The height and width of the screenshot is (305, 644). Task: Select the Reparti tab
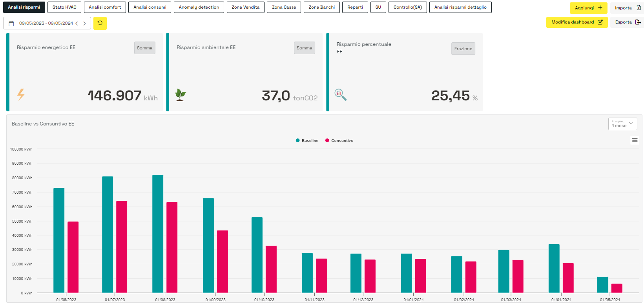(355, 7)
